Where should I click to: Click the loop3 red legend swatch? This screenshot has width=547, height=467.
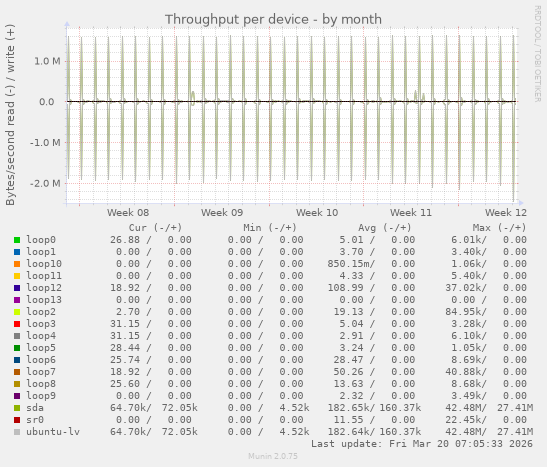[x=17, y=324]
